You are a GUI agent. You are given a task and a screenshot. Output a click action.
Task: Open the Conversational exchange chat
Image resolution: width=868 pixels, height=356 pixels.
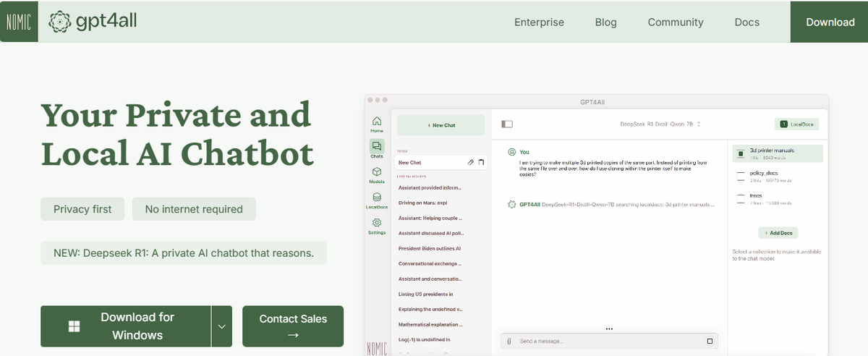(x=431, y=263)
